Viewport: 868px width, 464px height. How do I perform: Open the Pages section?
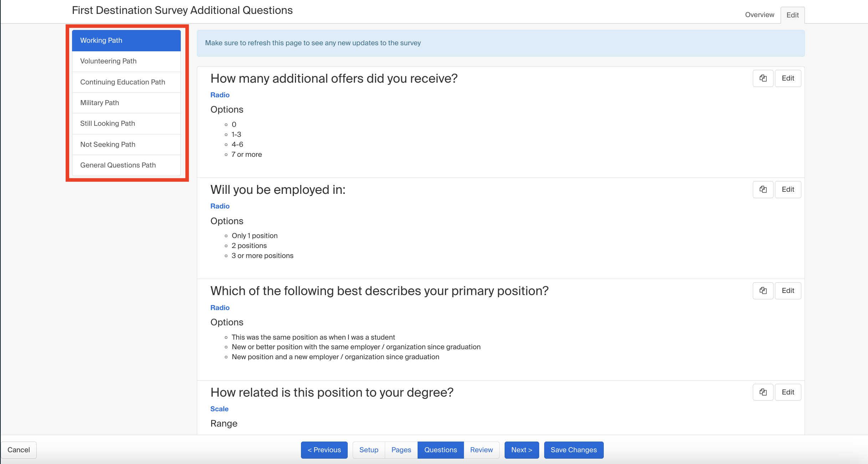click(401, 450)
